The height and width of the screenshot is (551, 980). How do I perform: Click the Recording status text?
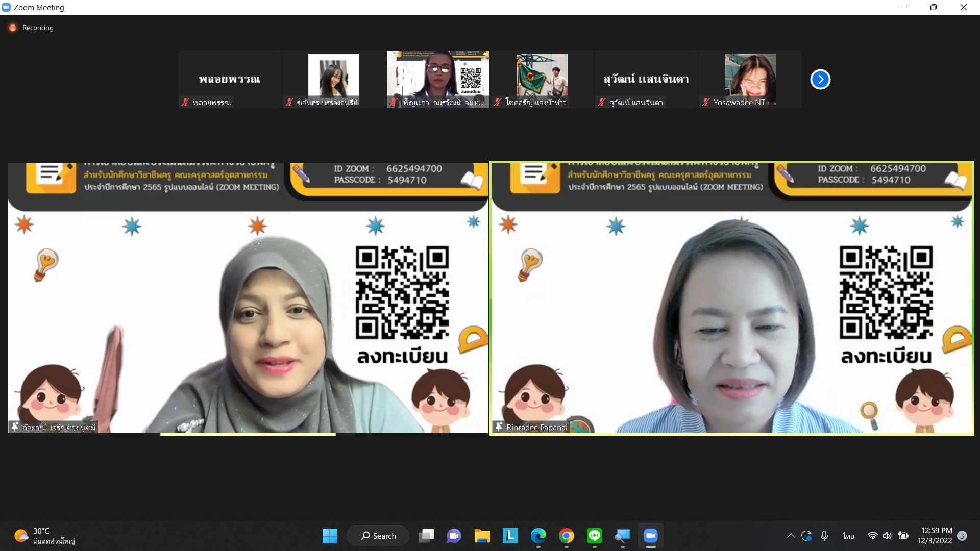[38, 28]
